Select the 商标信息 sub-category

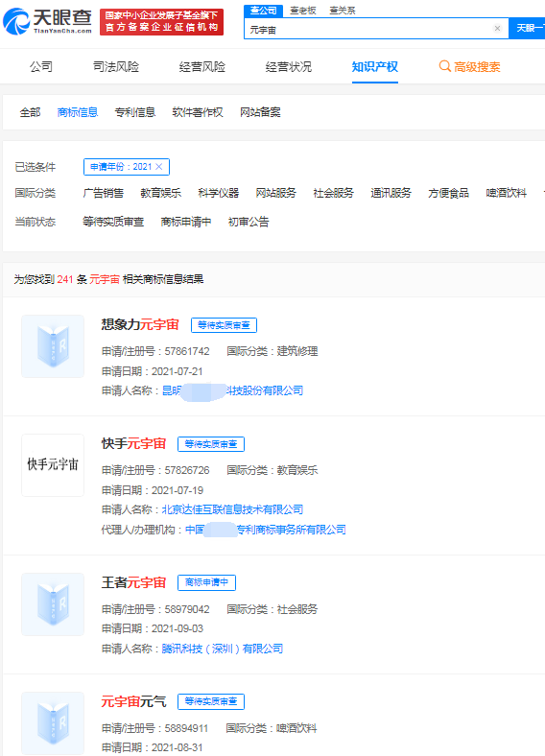click(x=78, y=112)
